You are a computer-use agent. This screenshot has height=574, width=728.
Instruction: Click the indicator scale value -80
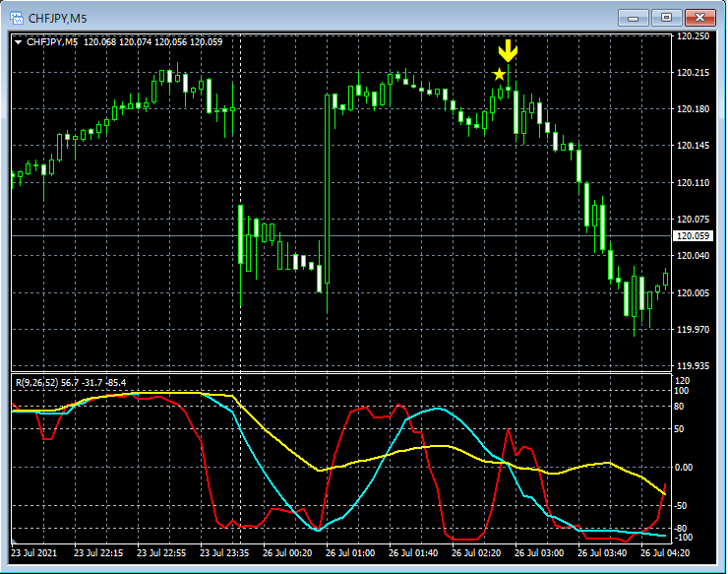(681, 529)
